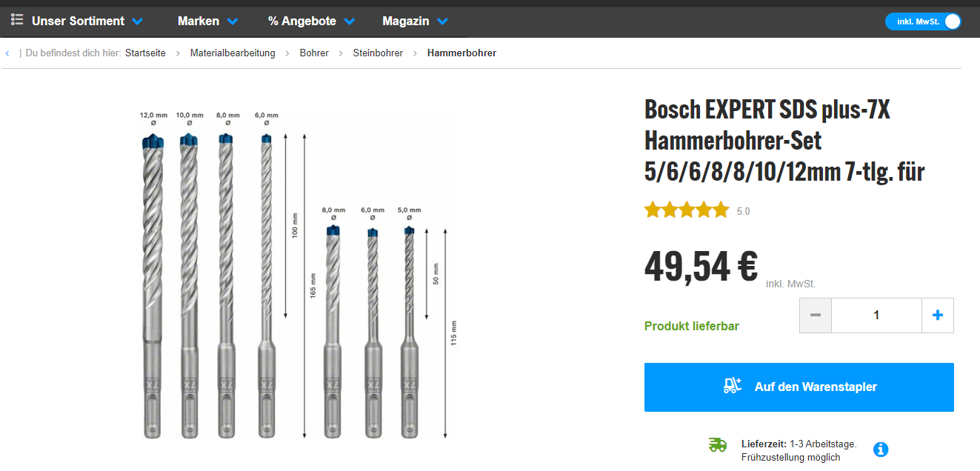
Task: Decrease quantity with the minus button
Action: coord(816,315)
